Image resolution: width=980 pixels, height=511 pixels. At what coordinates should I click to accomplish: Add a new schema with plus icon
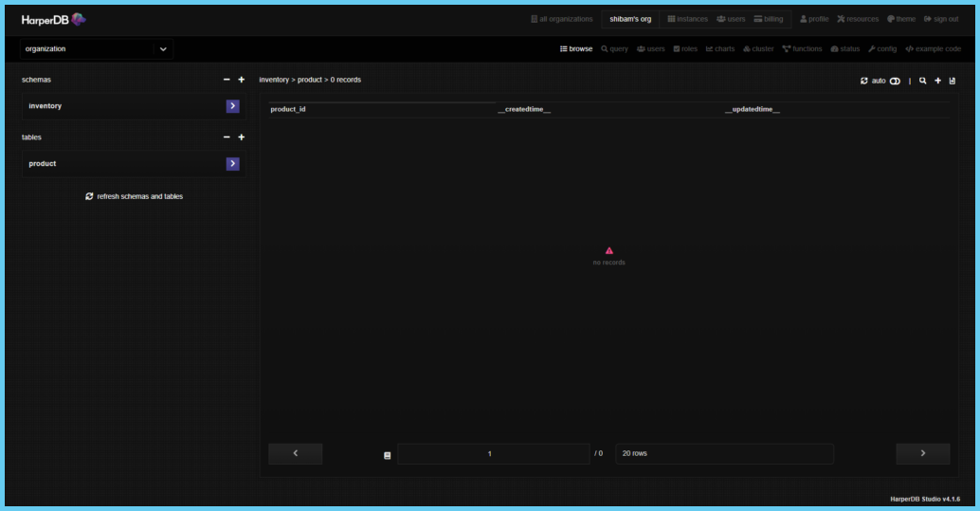(242, 80)
